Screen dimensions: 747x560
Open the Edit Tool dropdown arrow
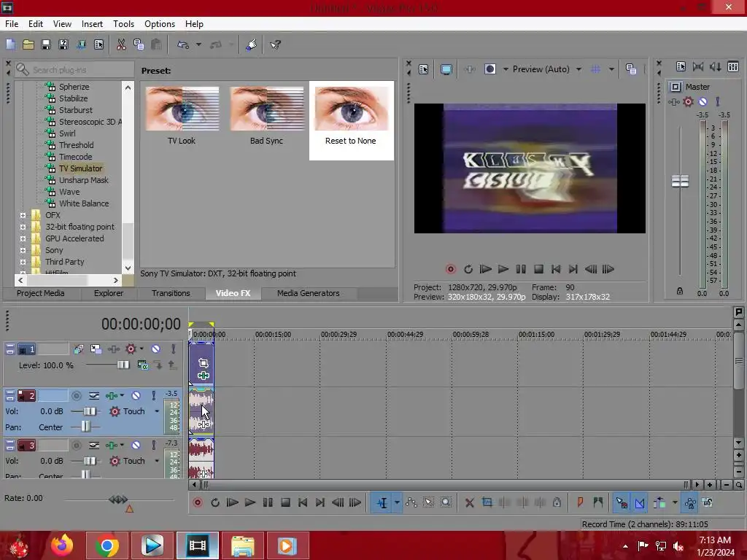point(396,503)
